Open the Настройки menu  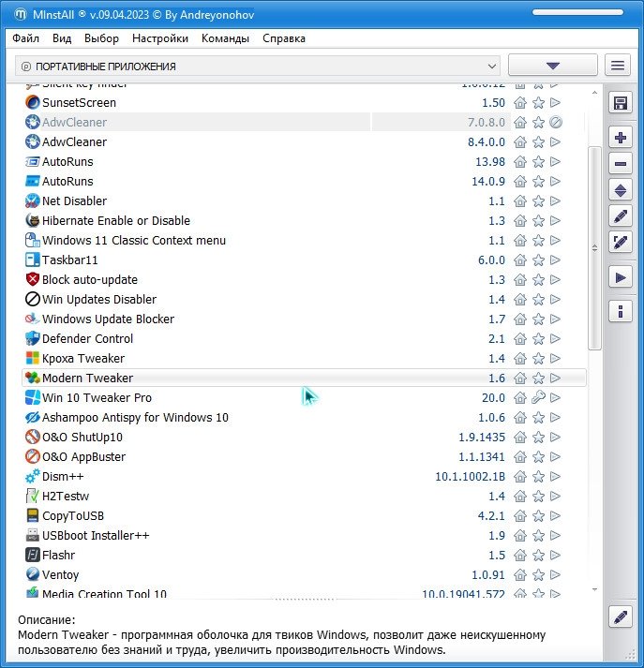[160, 38]
